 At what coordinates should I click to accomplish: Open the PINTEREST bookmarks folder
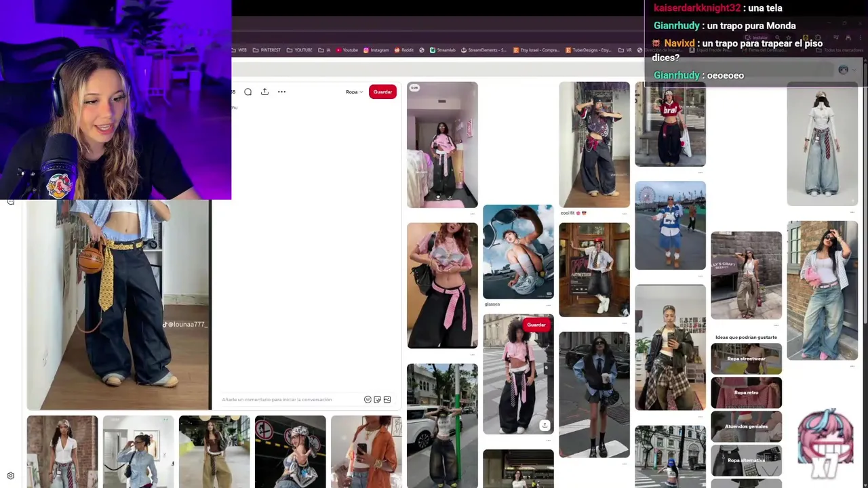(267, 50)
